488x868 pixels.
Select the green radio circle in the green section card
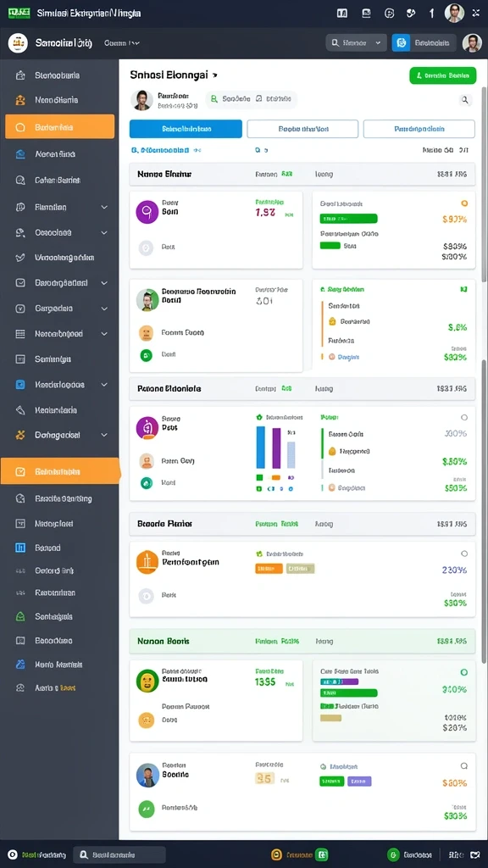coord(464,672)
